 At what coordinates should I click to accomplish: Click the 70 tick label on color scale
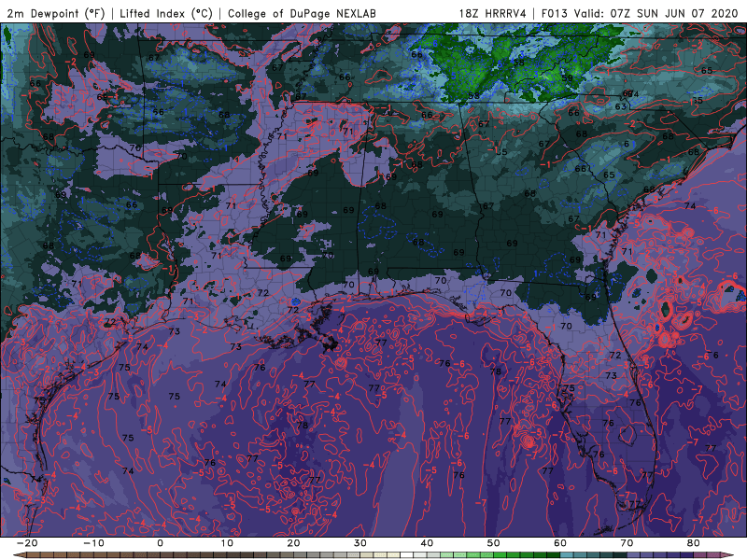(627, 543)
